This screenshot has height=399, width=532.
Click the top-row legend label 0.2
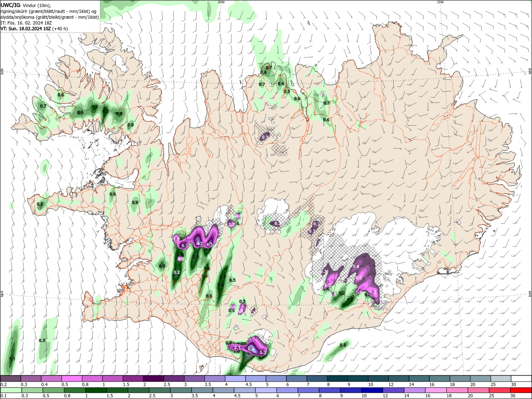tap(3, 384)
